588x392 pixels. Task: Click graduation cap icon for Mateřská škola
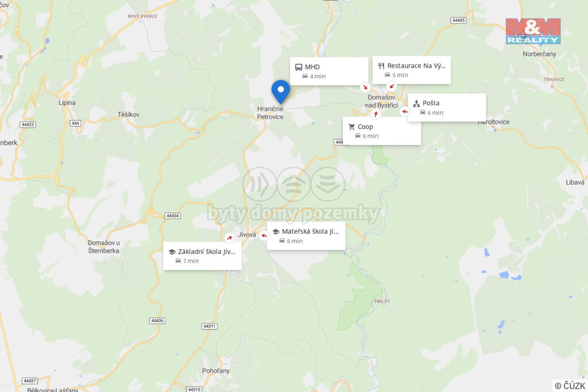[x=276, y=232]
